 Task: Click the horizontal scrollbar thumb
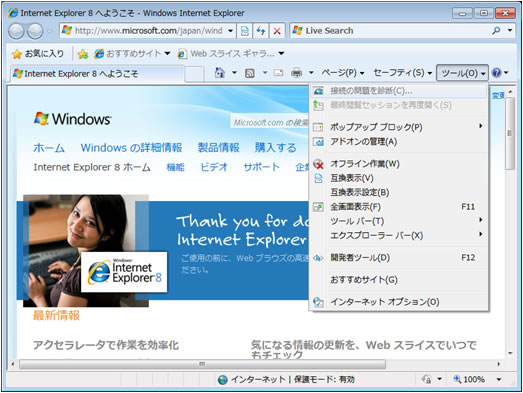202,364
